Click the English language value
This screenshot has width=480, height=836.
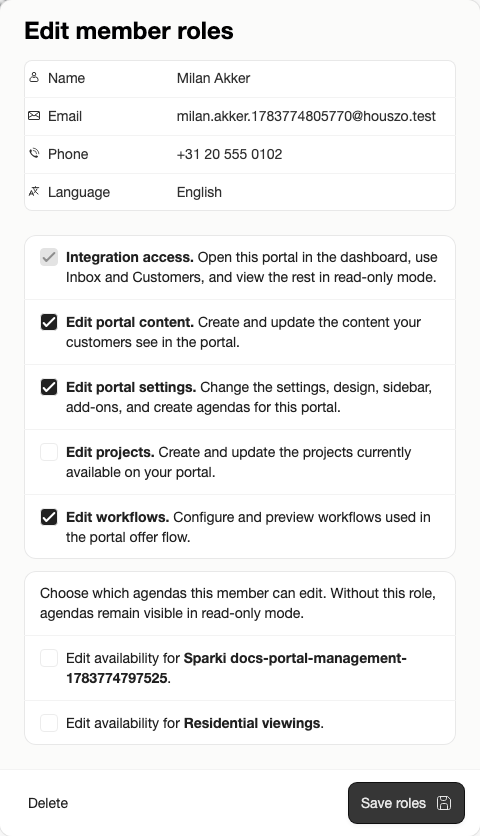199,192
